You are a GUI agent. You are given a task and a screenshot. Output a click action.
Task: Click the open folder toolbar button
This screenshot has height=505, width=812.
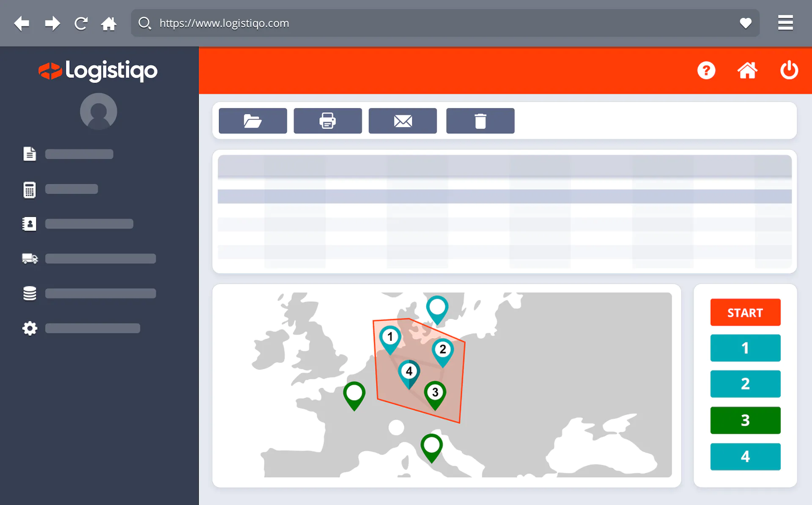click(x=252, y=121)
